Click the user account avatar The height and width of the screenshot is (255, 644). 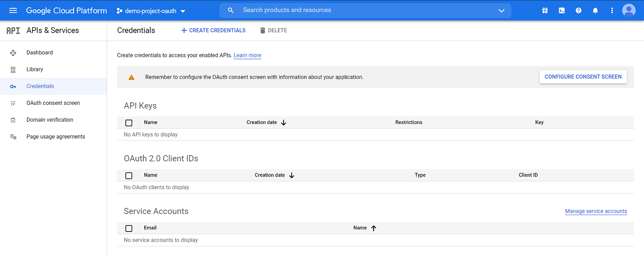(x=629, y=10)
